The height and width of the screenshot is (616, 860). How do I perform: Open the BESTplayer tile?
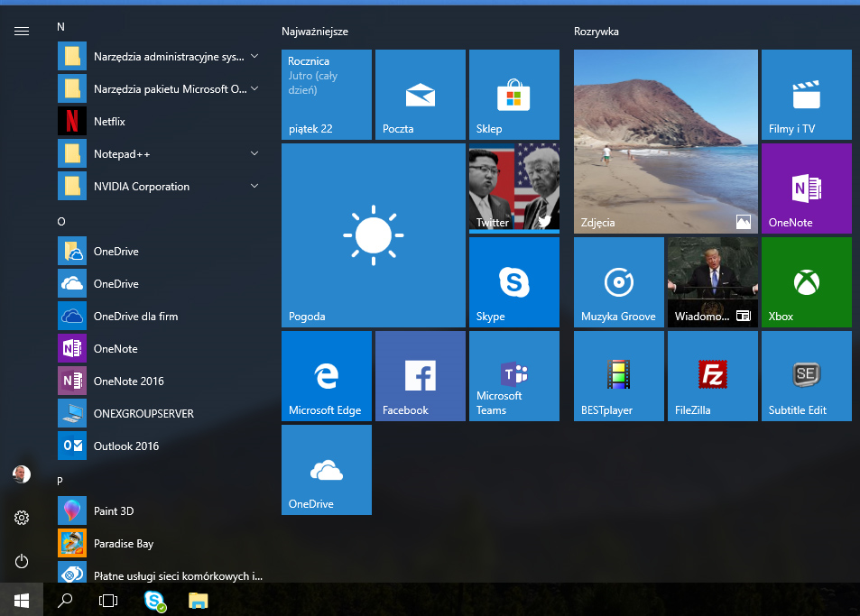[x=619, y=376]
